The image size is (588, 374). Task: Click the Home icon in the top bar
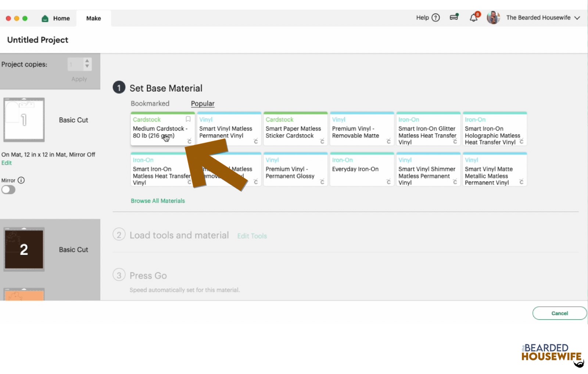[44, 18]
